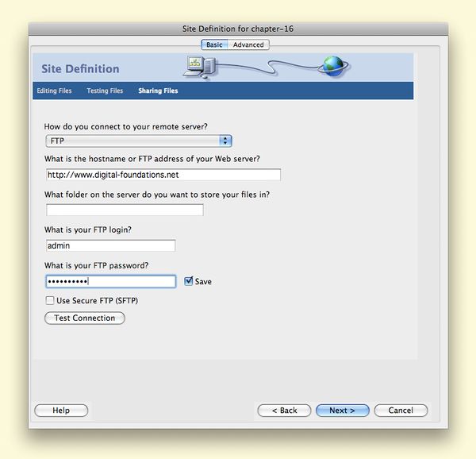Focus the FTP login field

(110, 246)
